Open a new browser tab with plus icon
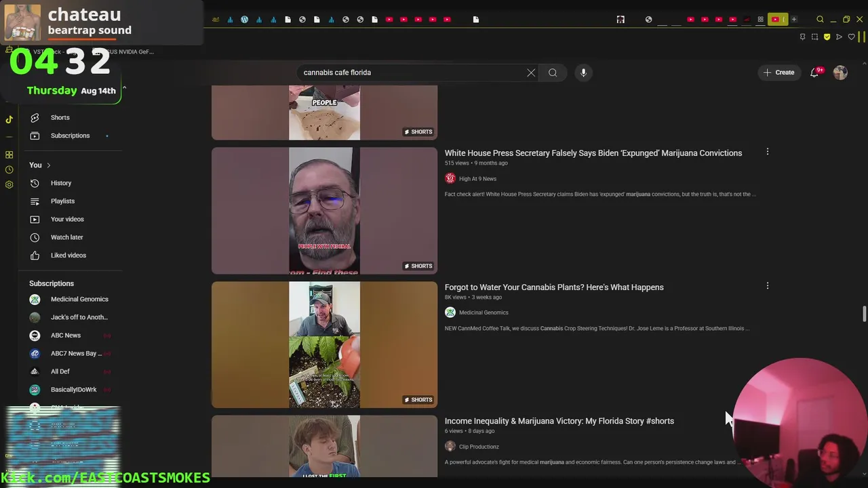The image size is (868, 488). tap(794, 20)
